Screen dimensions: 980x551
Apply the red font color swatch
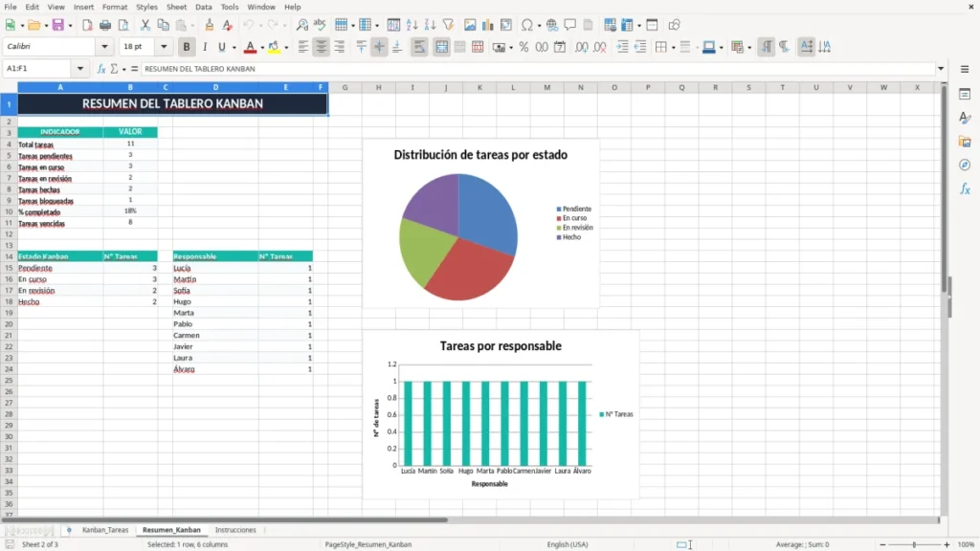[250, 47]
